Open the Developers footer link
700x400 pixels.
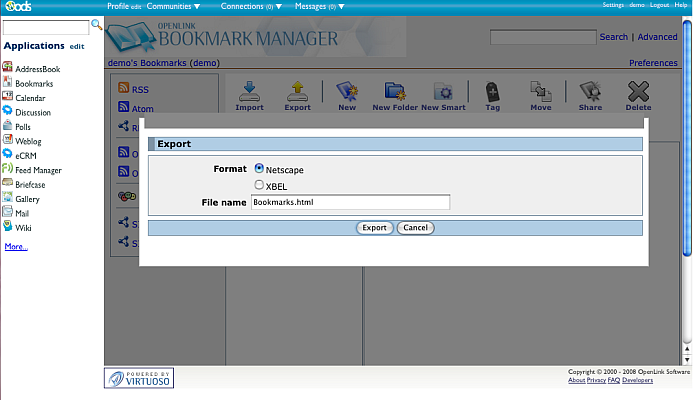click(x=637, y=380)
